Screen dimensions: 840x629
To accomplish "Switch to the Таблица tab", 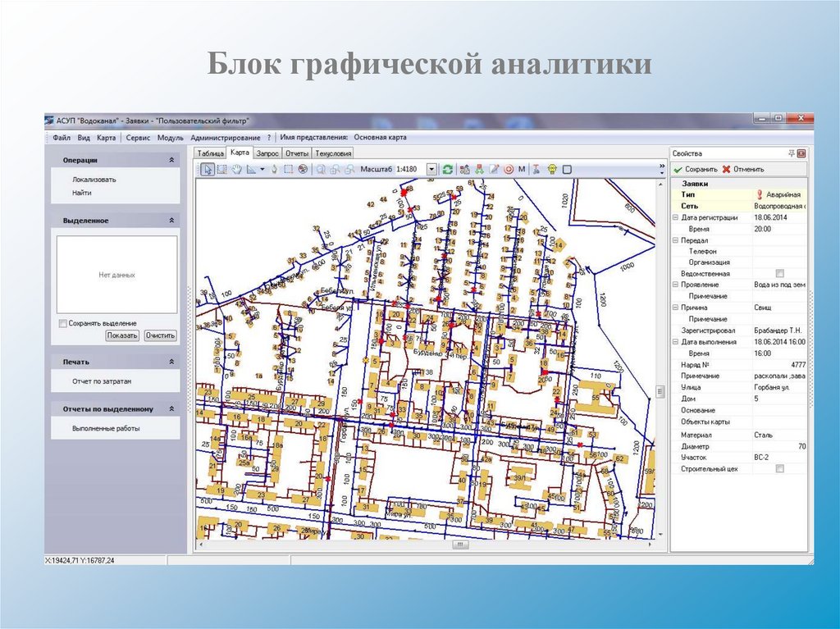I will 210,153.
